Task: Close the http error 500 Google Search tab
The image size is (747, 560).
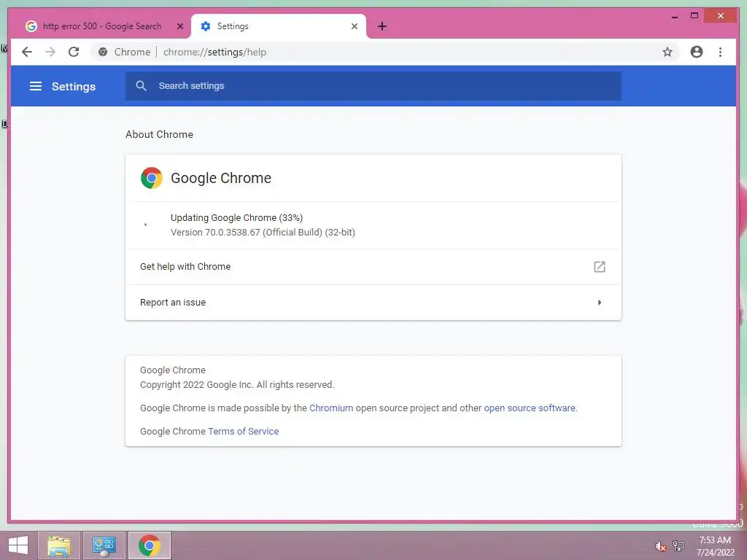Action: (180, 26)
